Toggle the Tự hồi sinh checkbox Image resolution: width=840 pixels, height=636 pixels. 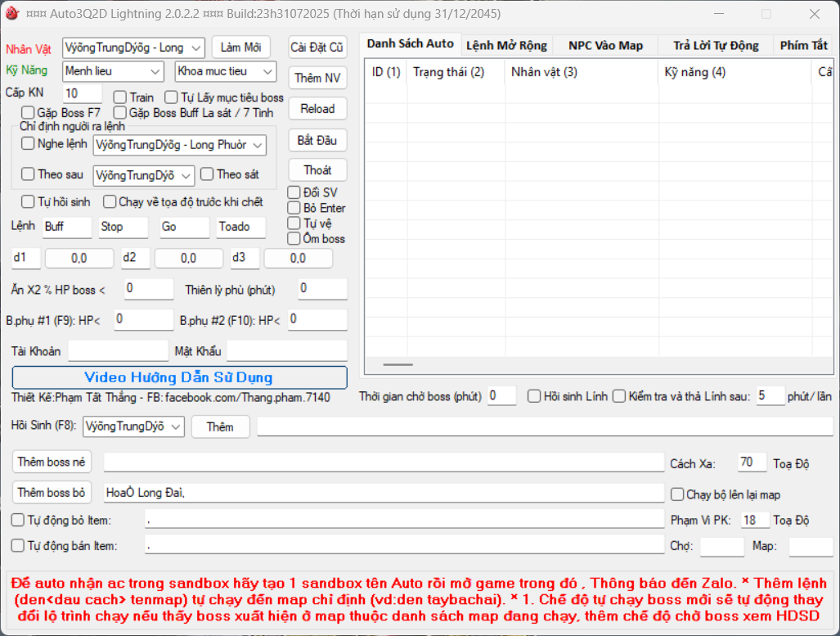(29, 201)
